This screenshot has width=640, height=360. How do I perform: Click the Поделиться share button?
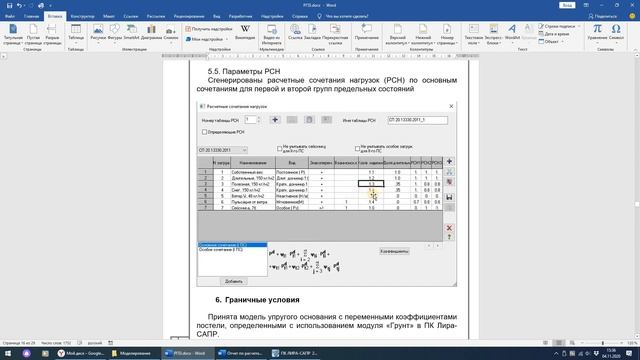602,16
